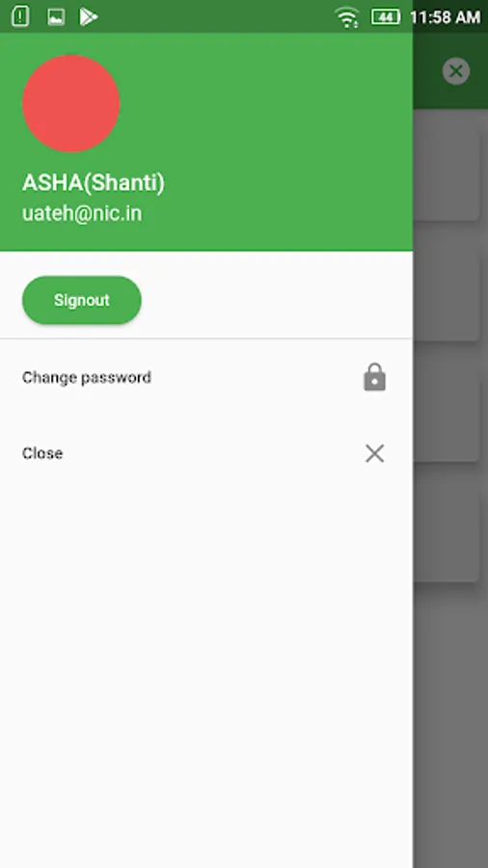This screenshot has height=868, width=488.
Task: Tap the image notification icon in status bar
Action: pyautogui.click(x=56, y=17)
